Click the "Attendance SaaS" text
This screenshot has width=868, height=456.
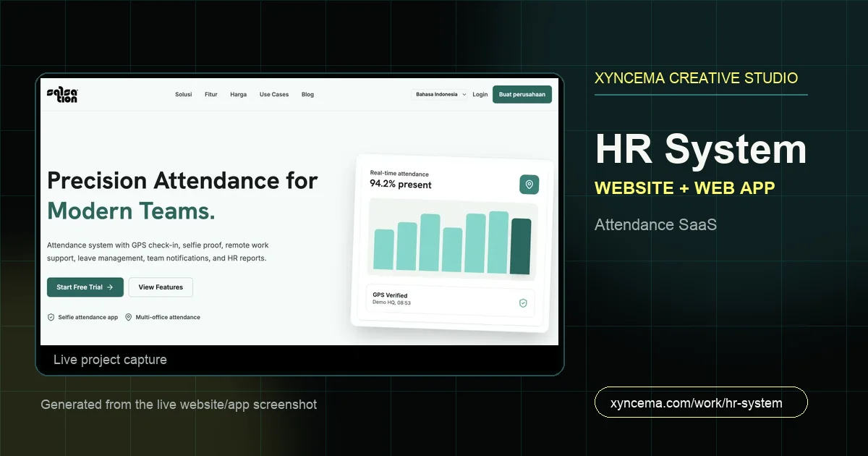click(x=655, y=225)
